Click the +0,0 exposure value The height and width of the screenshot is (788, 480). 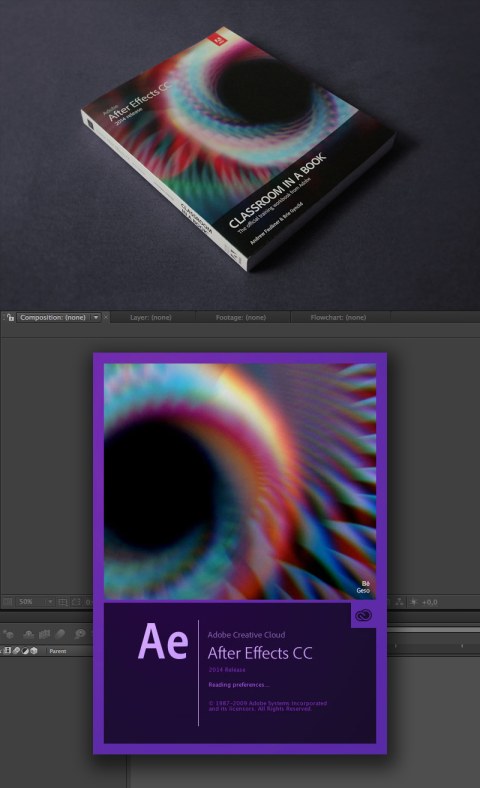click(x=430, y=602)
